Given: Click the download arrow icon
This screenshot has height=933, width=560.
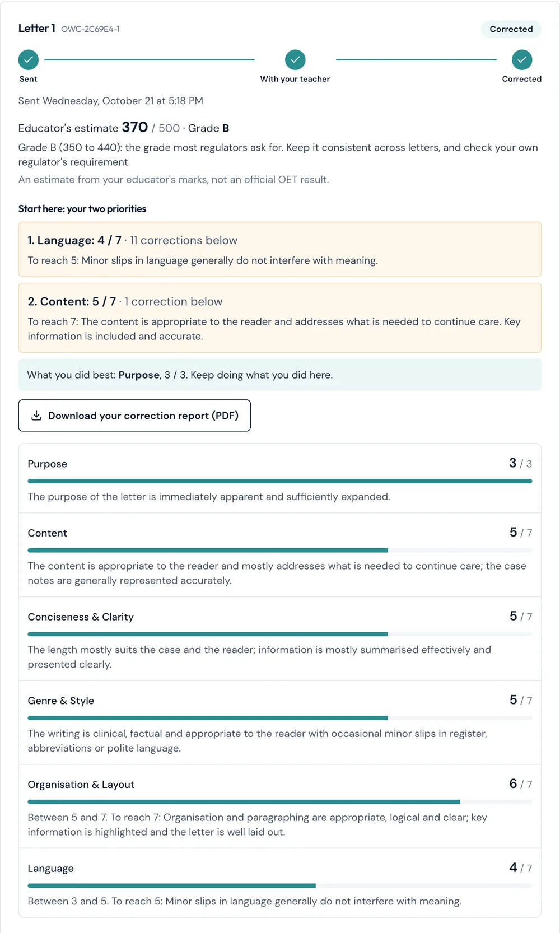Looking at the screenshot, I should tap(36, 416).
